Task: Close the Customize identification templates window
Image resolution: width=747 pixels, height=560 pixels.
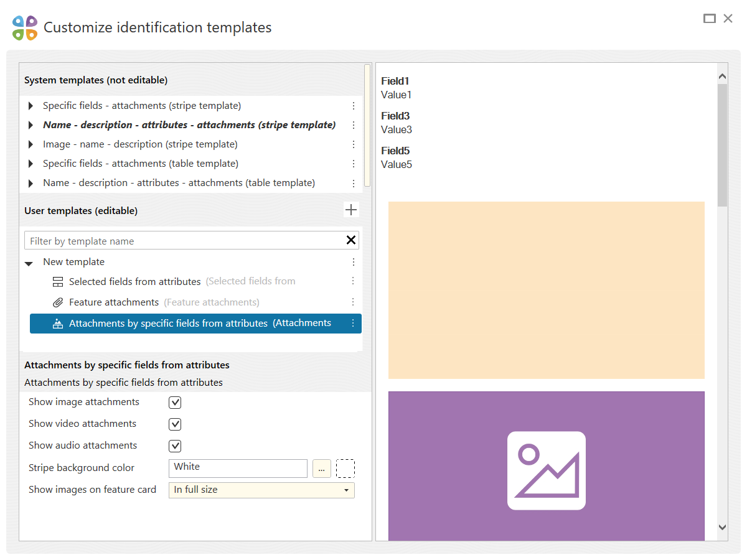Action: [728, 19]
